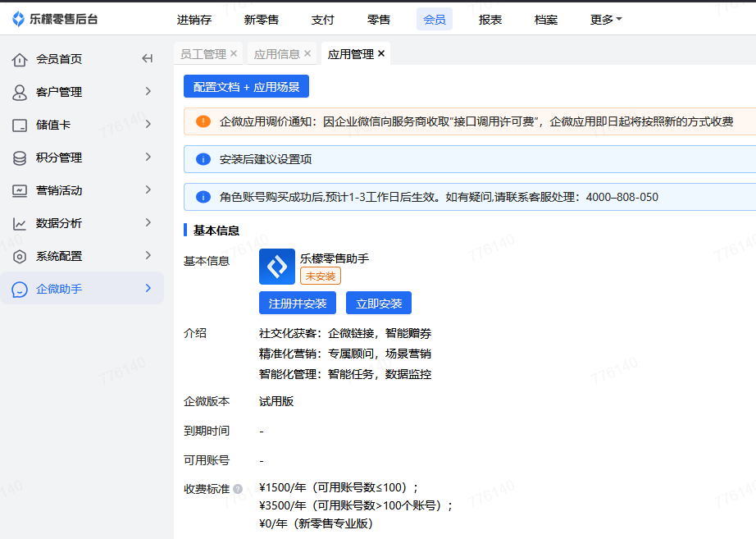Click the ¥0/年（新零售专业版）line
756x539 pixels.
click(x=317, y=523)
